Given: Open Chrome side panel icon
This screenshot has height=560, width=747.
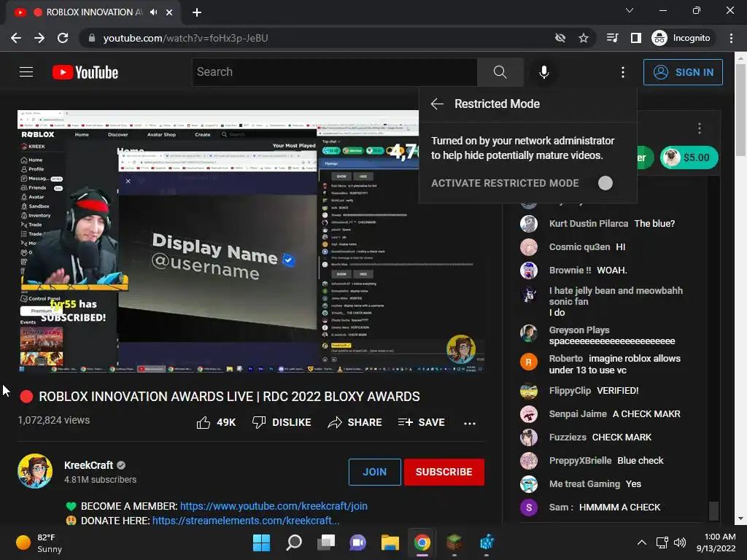Looking at the screenshot, I should click(636, 38).
